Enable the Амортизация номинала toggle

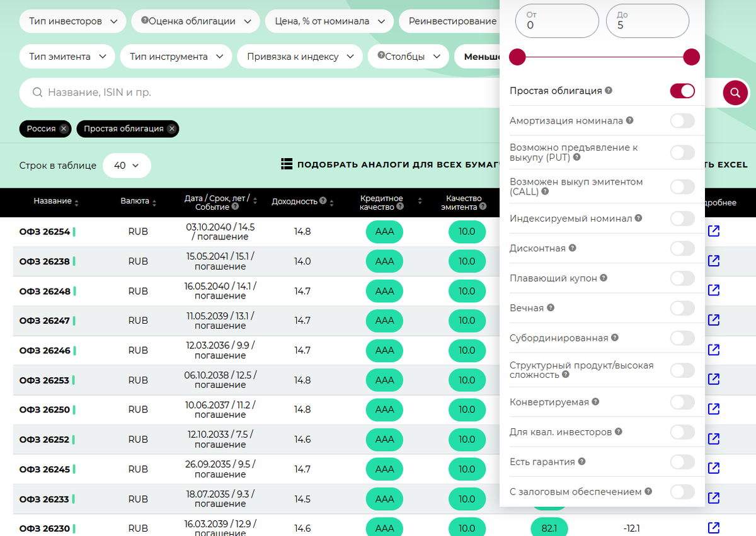[x=682, y=120]
